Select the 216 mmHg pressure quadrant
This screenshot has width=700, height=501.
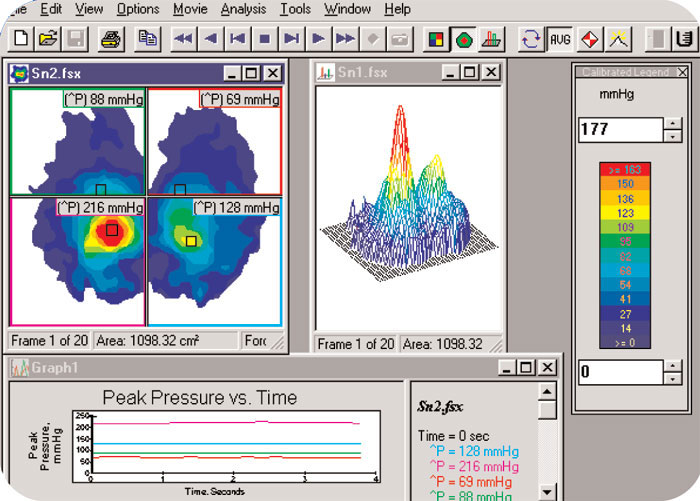[x=77, y=260]
